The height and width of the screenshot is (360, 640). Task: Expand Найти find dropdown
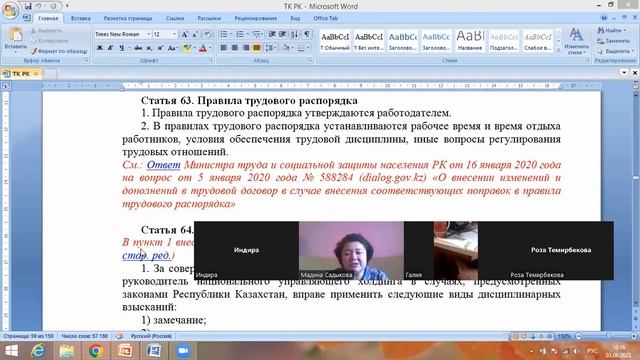624,30
